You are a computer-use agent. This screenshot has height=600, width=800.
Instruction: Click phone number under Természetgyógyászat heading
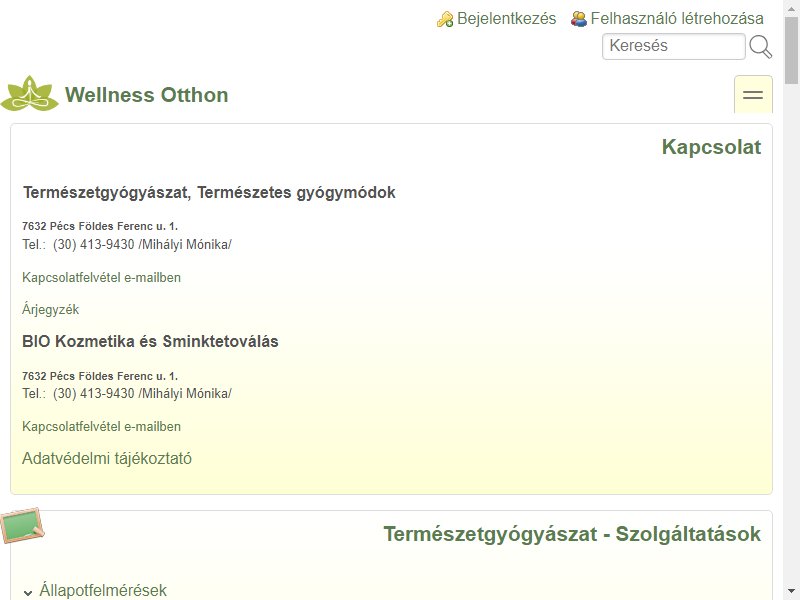(93, 244)
